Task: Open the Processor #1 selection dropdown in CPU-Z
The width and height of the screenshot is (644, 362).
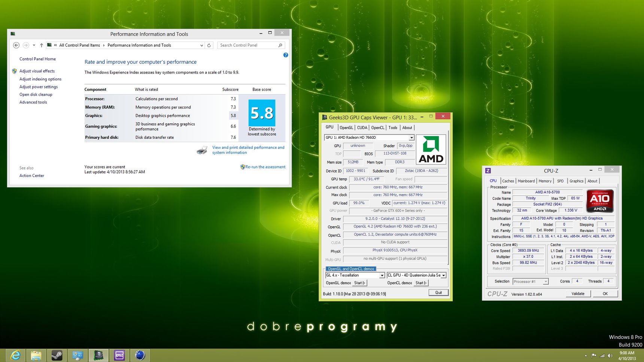Action: click(546, 282)
